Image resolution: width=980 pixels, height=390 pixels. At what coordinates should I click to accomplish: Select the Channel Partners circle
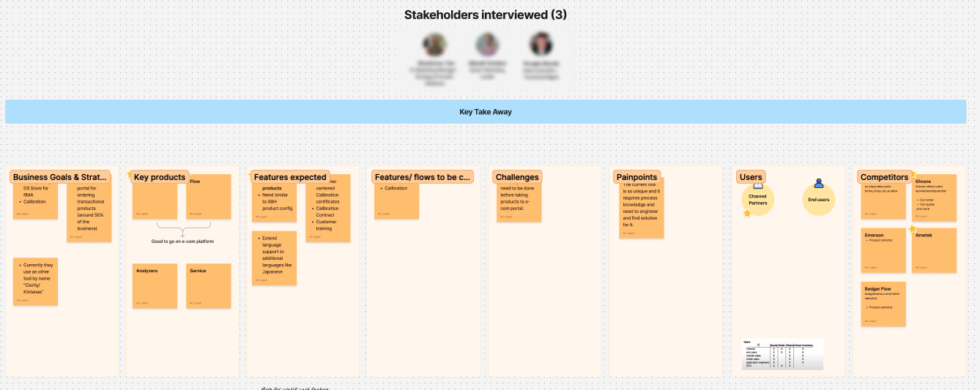pos(758,199)
